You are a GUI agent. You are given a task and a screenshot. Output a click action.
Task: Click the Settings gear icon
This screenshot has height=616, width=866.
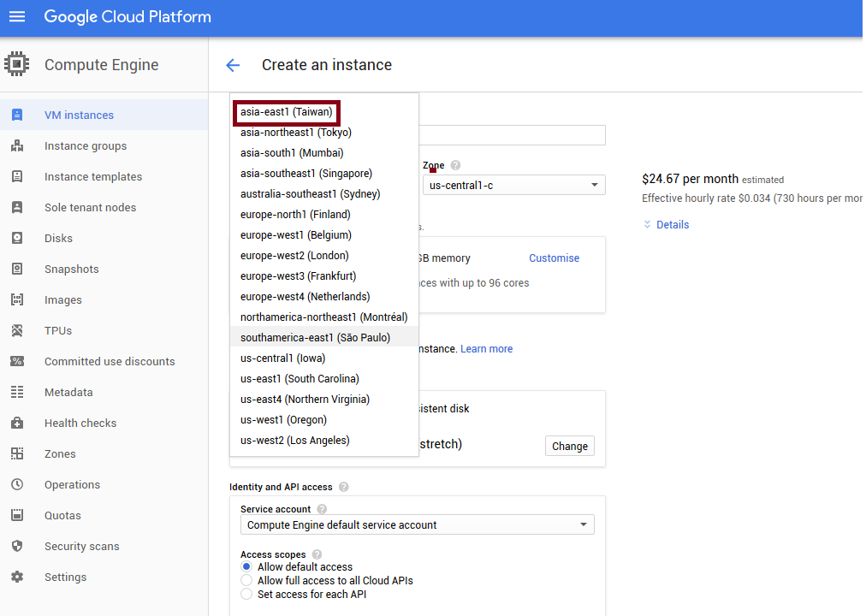point(17,577)
